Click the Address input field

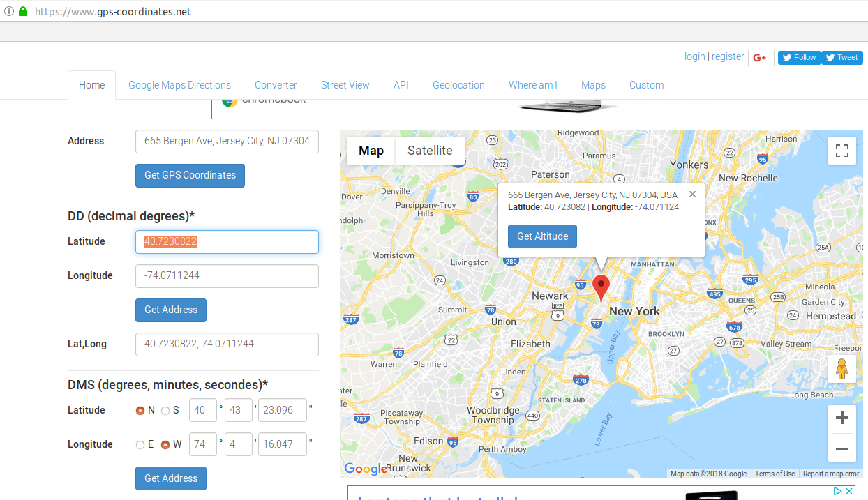tap(227, 141)
